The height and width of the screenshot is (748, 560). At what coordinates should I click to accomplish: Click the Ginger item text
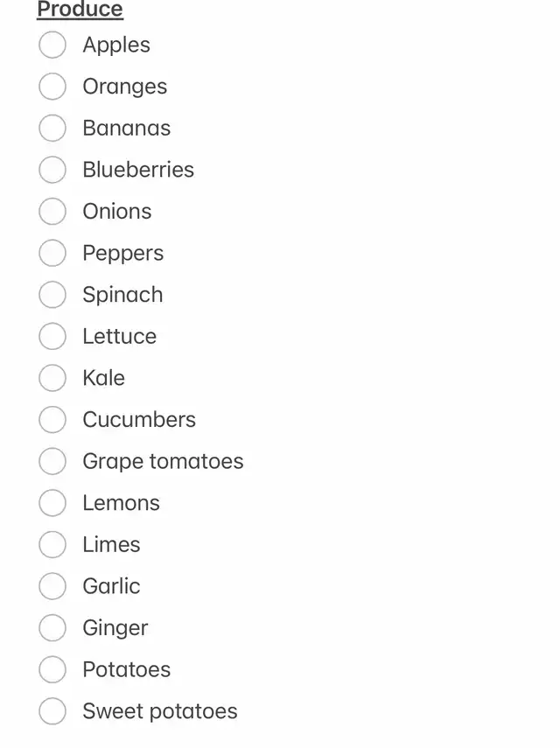tap(115, 628)
